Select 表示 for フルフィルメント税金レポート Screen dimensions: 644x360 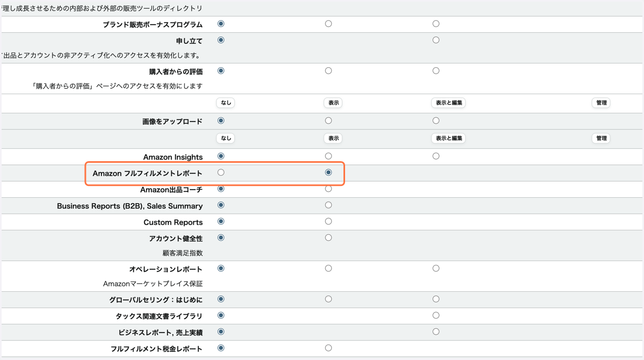click(x=328, y=348)
